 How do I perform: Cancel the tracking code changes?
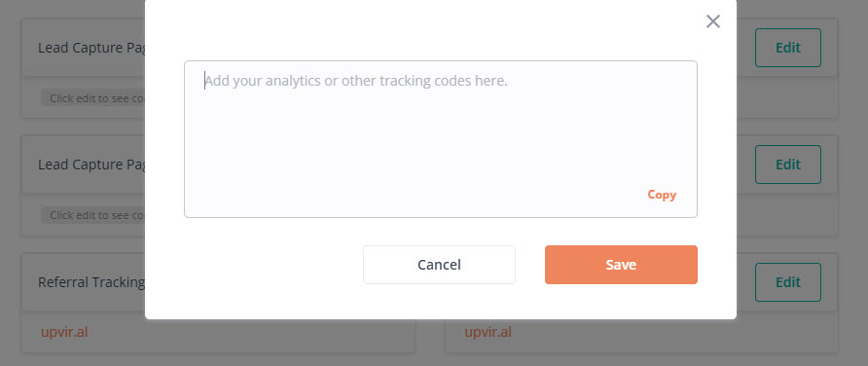[x=439, y=265]
